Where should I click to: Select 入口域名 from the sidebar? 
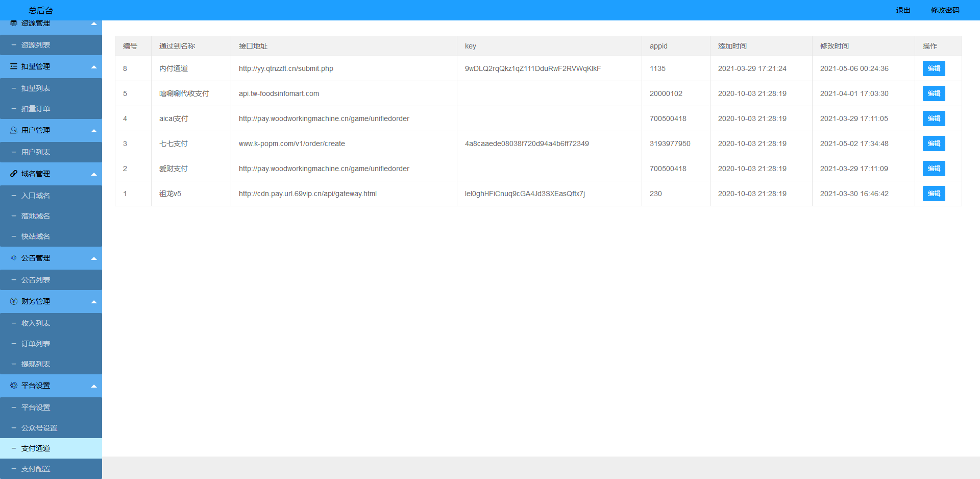[x=36, y=196]
